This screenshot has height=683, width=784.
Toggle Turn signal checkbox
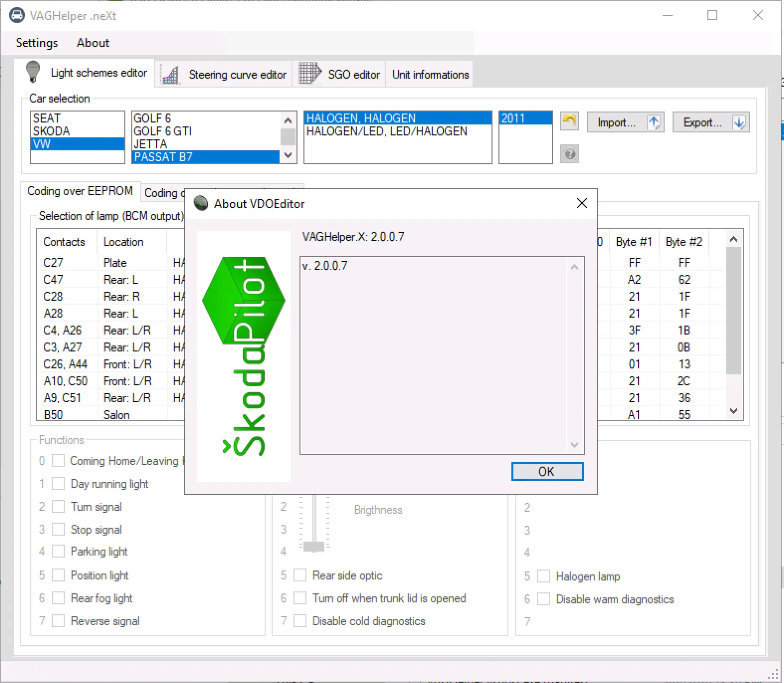pos(58,506)
